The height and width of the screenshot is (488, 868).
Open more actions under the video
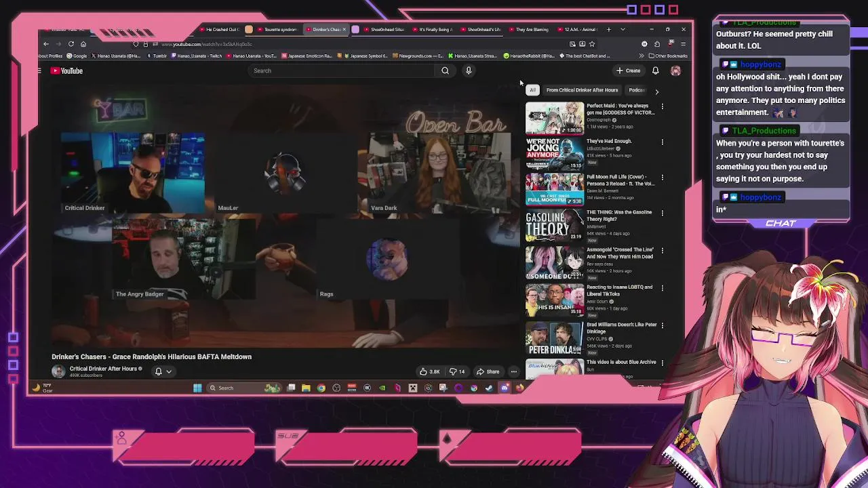pos(514,371)
